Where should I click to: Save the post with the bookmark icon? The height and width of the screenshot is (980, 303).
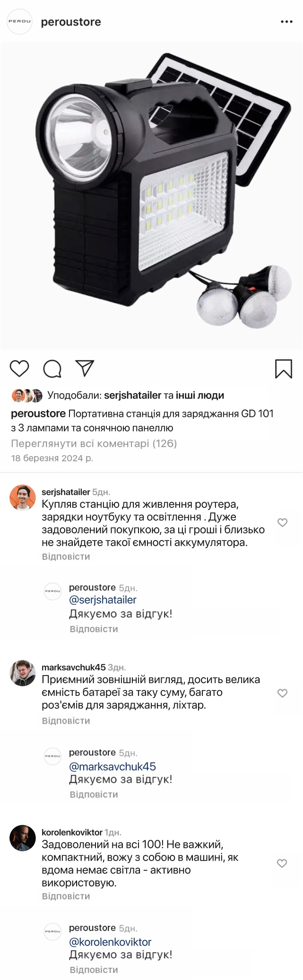coord(284,369)
